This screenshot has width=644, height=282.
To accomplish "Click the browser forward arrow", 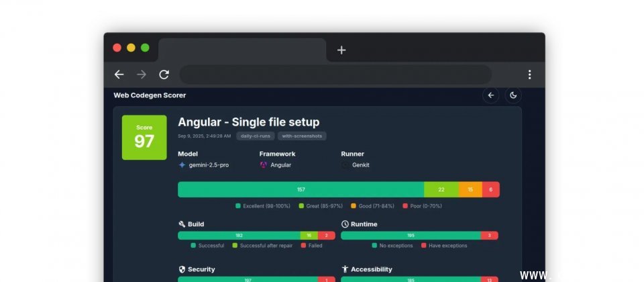I will pyautogui.click(x=142, y=75).
